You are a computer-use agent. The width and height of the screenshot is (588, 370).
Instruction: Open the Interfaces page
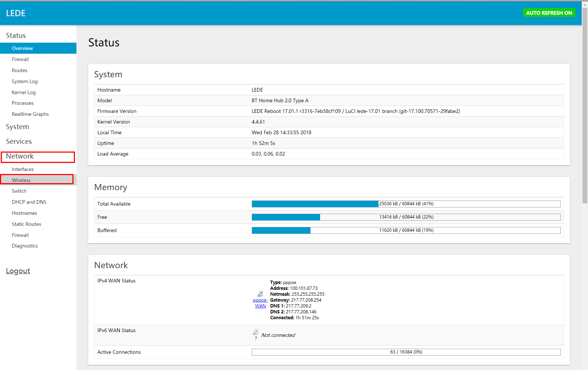tap(23, 169)
